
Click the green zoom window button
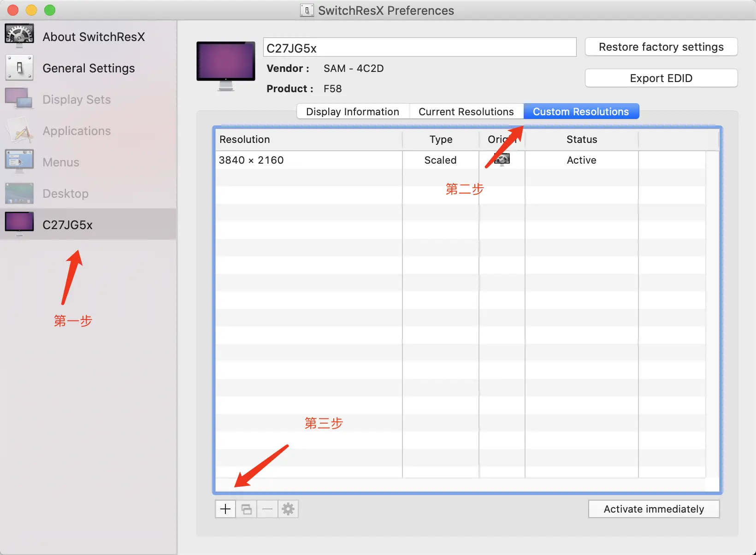[50, 10]
